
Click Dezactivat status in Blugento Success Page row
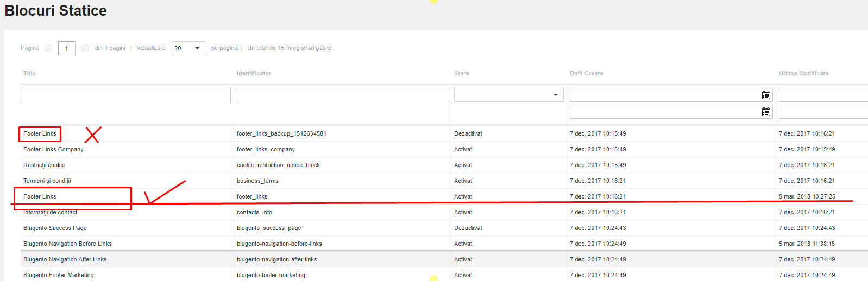point(468,228)
